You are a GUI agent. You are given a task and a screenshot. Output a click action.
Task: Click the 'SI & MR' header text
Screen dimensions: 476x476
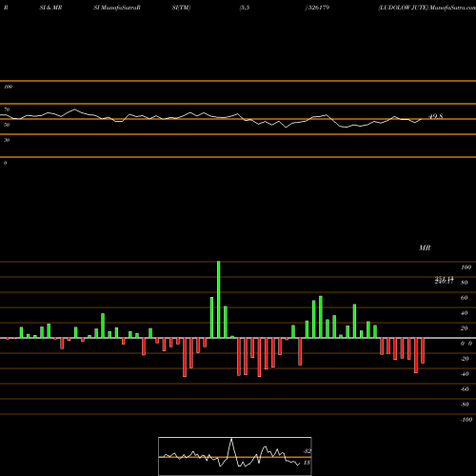click(50, 8)
